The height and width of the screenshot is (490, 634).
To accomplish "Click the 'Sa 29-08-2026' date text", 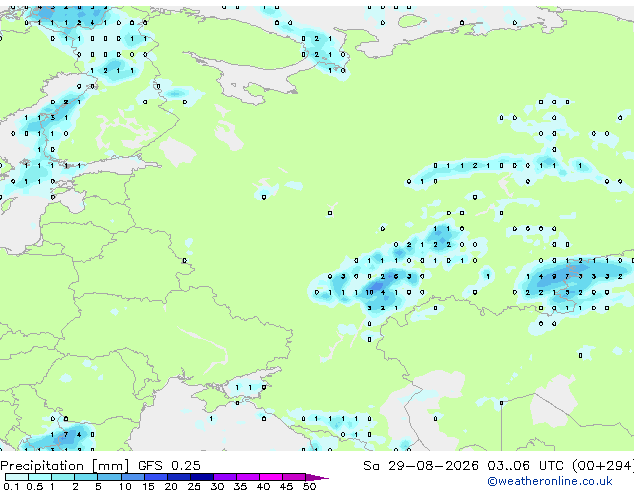I will [421, 466].
